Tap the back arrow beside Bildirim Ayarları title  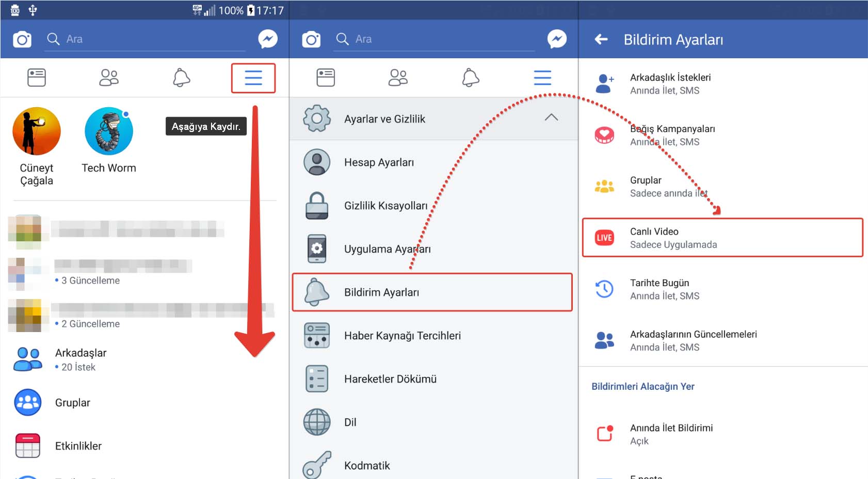[x=601, y=39]
